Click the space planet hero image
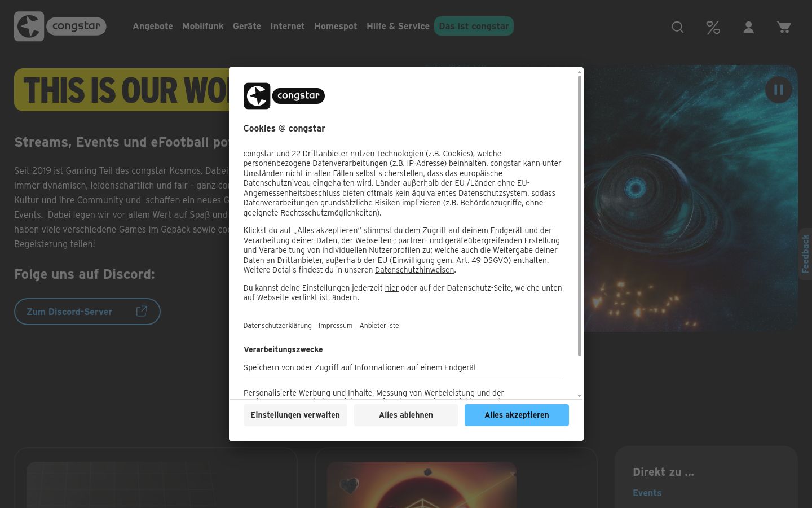 coord(691,198)
